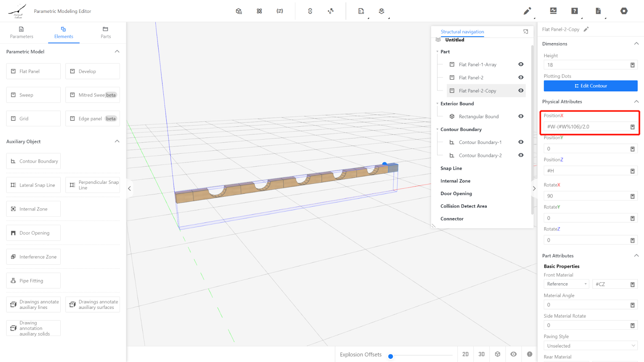Click the exclamation warning icon in bottom bar

coord(529,354)
